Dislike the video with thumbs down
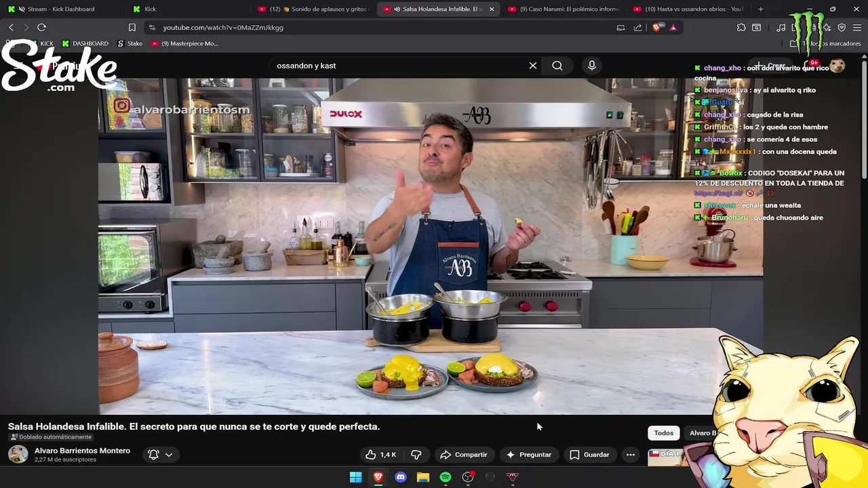Viewport: 868px width, 488px height. pos(416,455)
